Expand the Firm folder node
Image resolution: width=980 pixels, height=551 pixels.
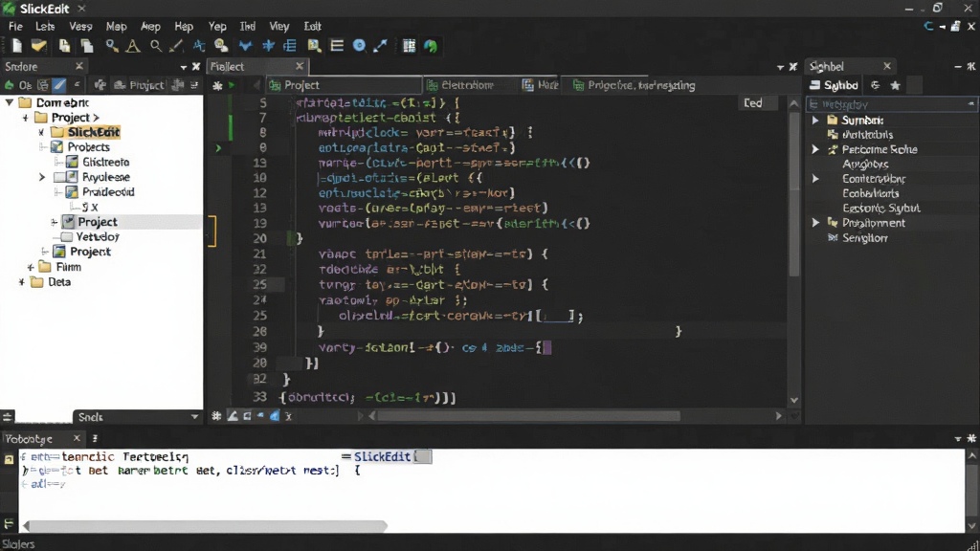(x=30, y=267)
